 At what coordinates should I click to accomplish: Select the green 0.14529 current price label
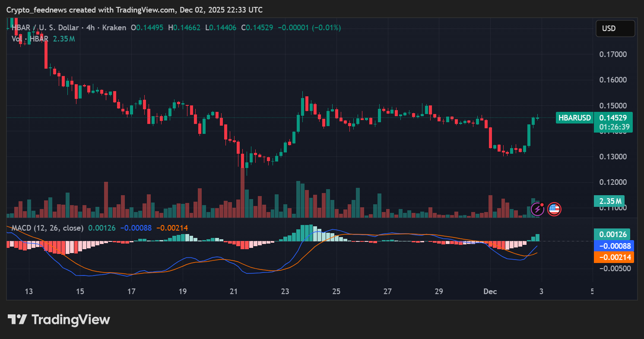click(x=613, y=117)
